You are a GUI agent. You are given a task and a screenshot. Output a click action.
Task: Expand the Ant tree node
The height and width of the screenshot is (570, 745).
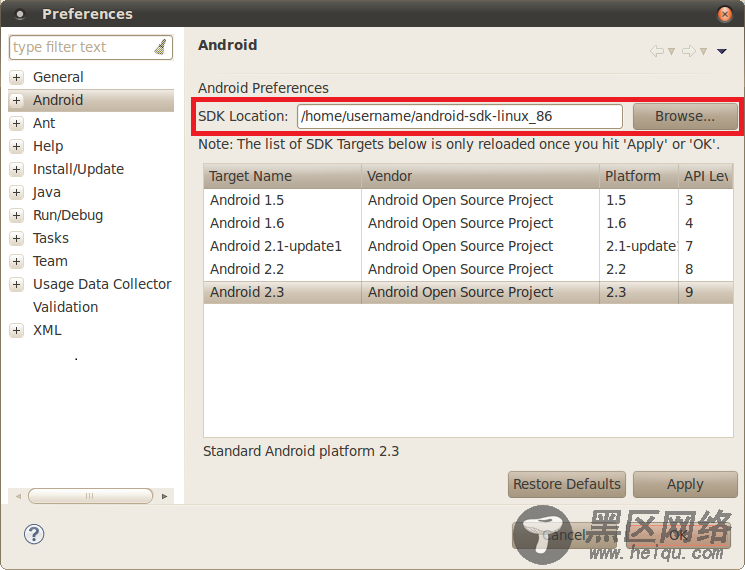pos(17,124)
